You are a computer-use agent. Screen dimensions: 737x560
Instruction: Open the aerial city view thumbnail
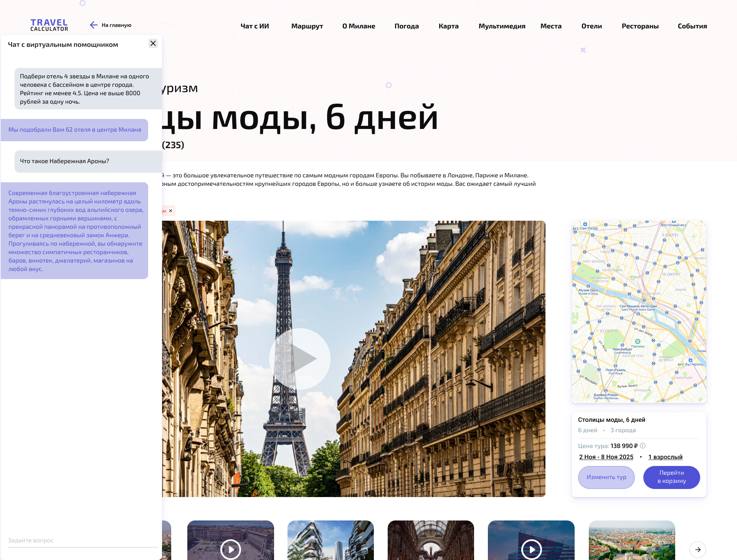point(632,540)
